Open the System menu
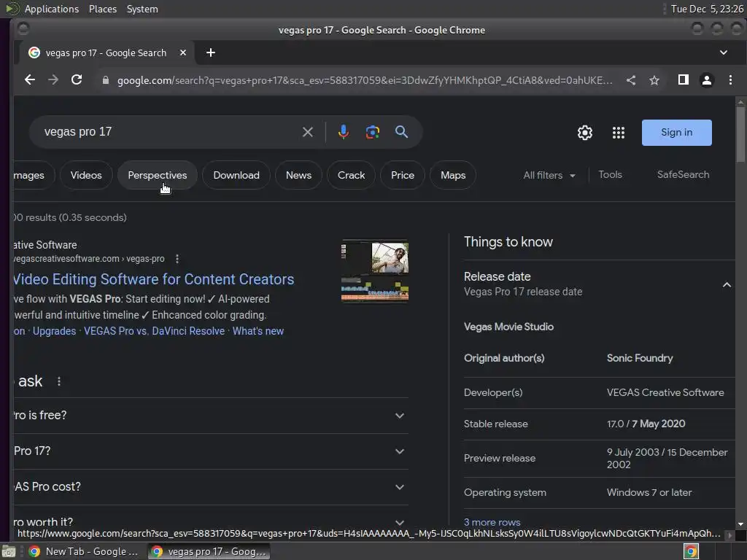This screenshot has height=560, width=747. click(x=142, y=9)
